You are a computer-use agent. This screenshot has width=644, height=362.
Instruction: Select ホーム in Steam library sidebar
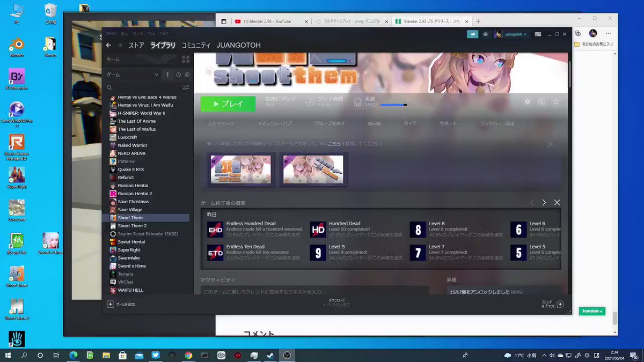click(x=113, y=59)
